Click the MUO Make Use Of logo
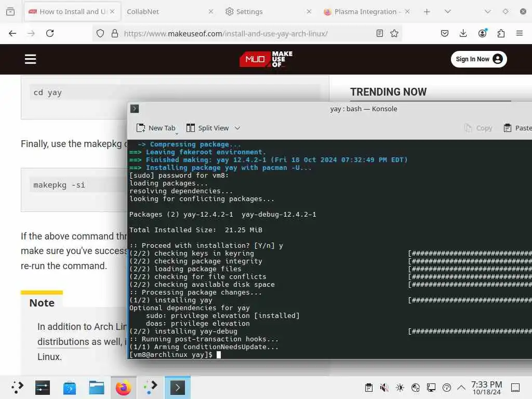This screenshot has height=399, width=532. pyautogui.click(x=266, y=59)
